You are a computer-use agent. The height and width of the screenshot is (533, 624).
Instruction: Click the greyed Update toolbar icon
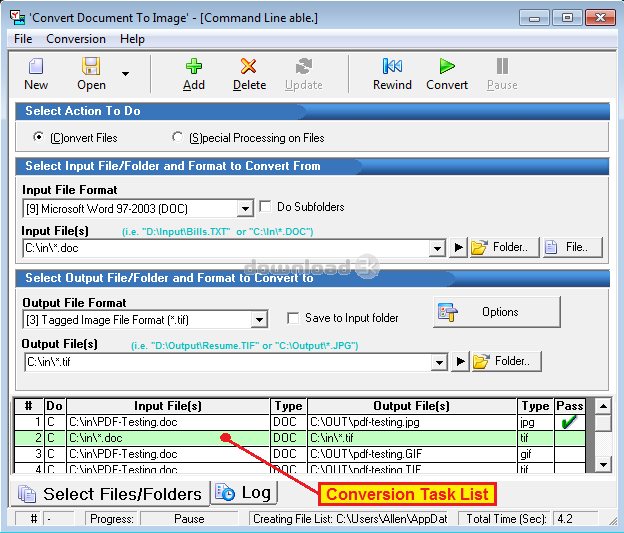(304, 66)
